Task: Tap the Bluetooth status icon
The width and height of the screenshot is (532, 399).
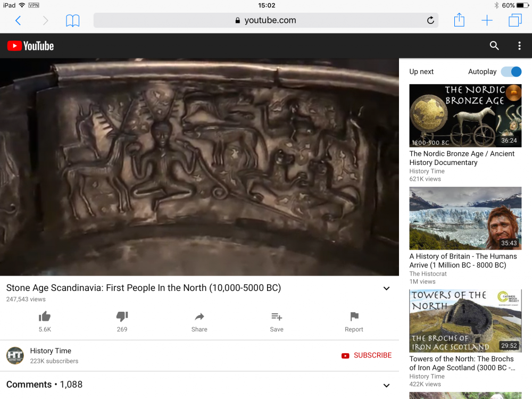Action: pos(496,5)
